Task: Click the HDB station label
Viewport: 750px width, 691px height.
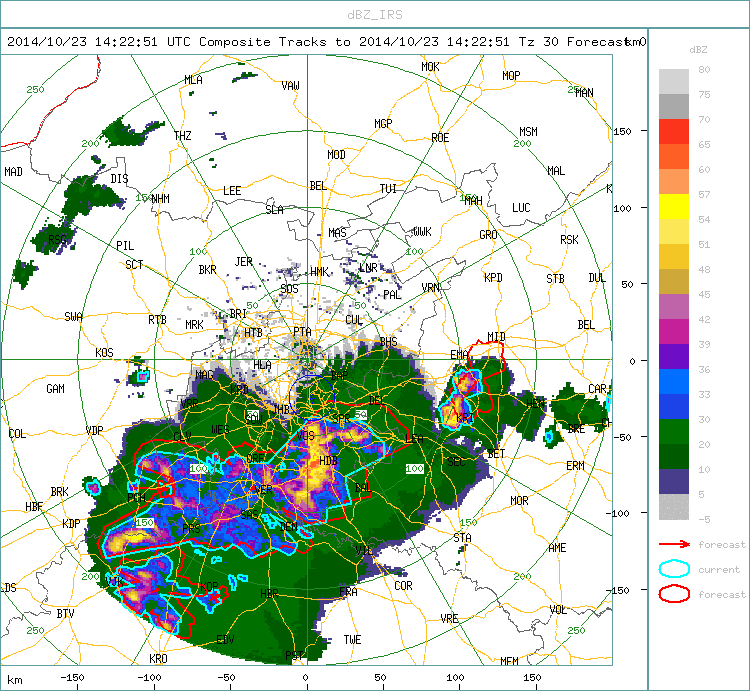Action: click(x=328, y=461)
